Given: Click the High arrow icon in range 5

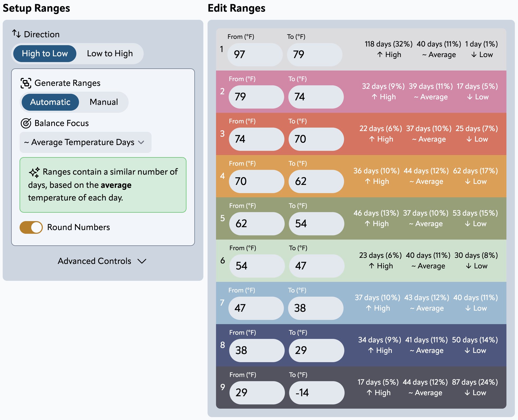Looking at the screenshot, I should [x=368, y=223].
